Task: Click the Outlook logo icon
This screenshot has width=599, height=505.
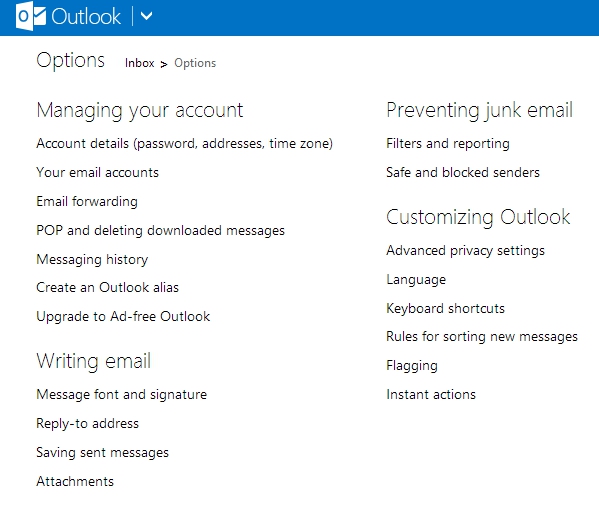Action: (x=31, y=16)
